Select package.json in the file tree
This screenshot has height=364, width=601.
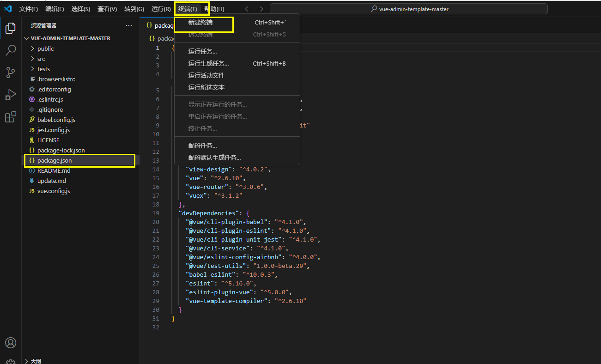(80, 160)
